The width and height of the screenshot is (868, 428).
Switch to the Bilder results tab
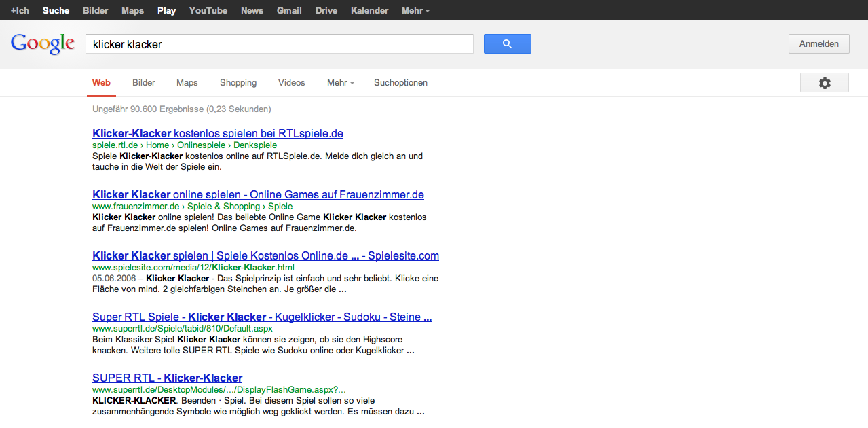coord(144,83)
